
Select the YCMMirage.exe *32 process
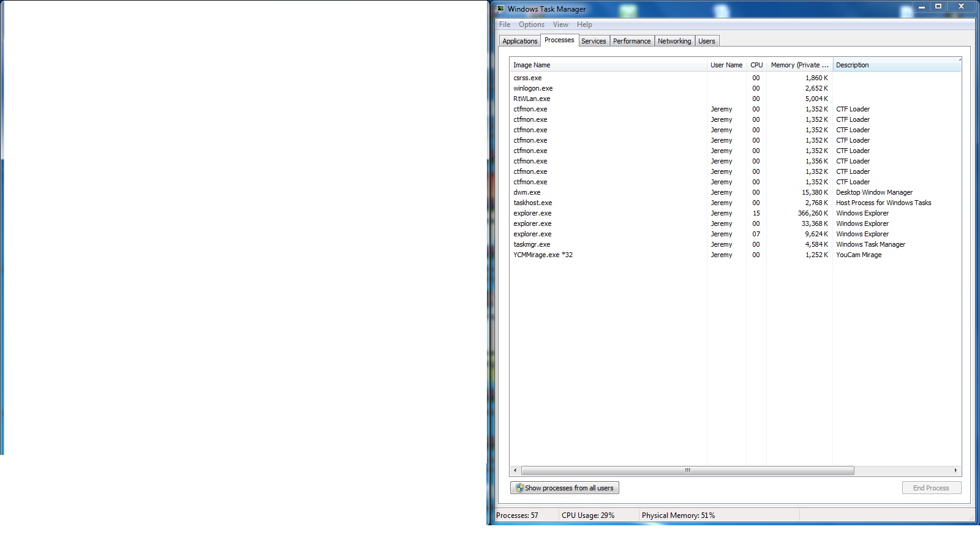(735, 255)
